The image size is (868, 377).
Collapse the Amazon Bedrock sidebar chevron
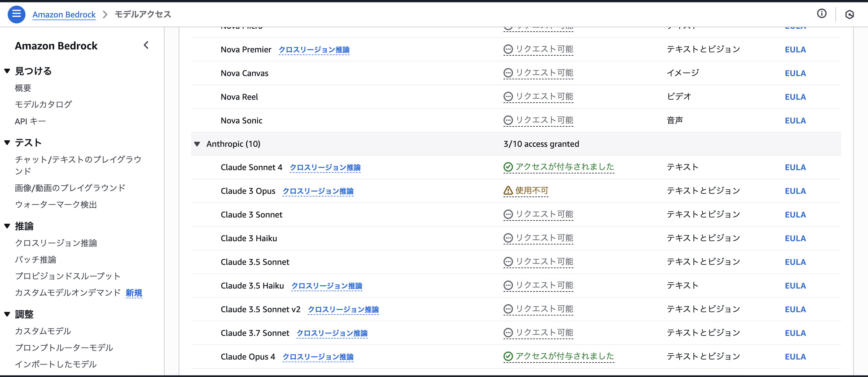coord(146,45)
